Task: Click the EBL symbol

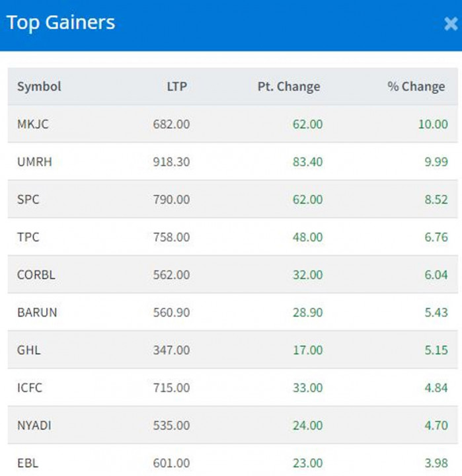Action: tap(27, 463)
